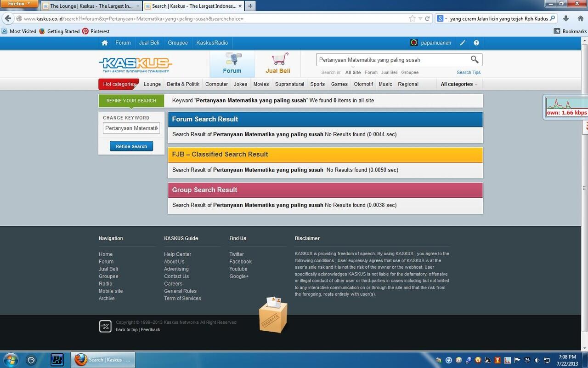Open the Most Visited bookmarks folder
The width and height of the screenshot is (588, 368).
click(x=19, y=31)
